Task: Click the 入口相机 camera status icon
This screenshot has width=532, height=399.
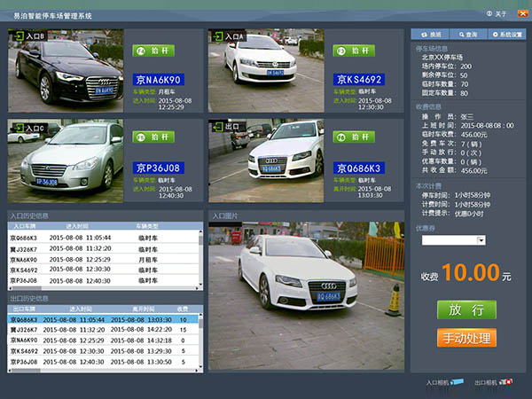Action: pos(458,382)
